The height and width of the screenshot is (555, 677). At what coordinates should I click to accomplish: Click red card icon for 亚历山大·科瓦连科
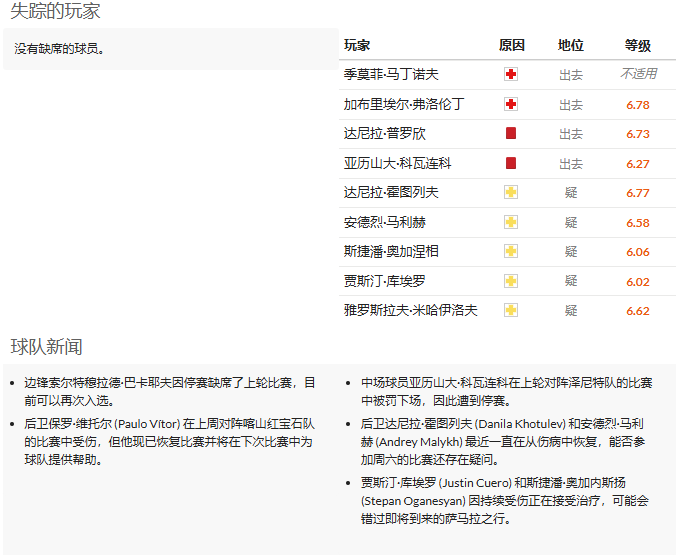click(511, 163)
